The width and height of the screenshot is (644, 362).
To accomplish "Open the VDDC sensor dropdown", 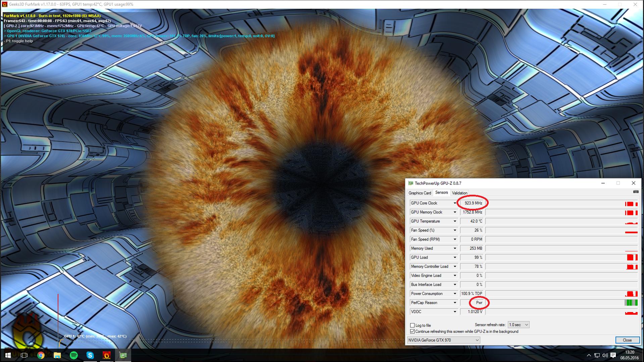I will 455,312.
